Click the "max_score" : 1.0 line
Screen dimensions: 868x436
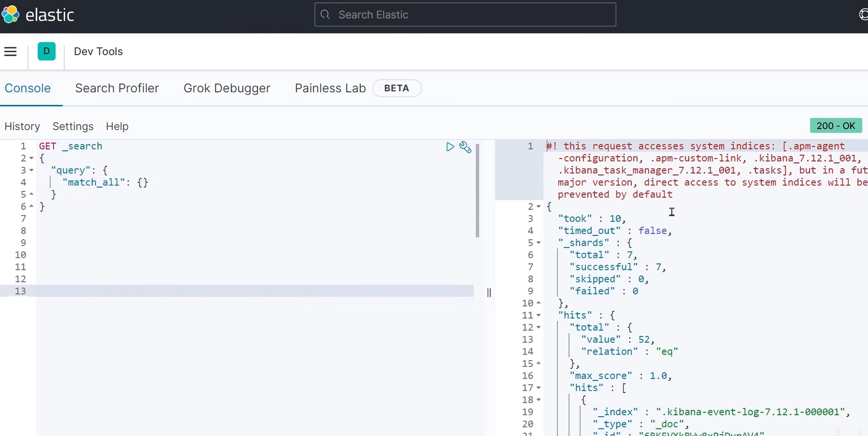tap(621, 376)
